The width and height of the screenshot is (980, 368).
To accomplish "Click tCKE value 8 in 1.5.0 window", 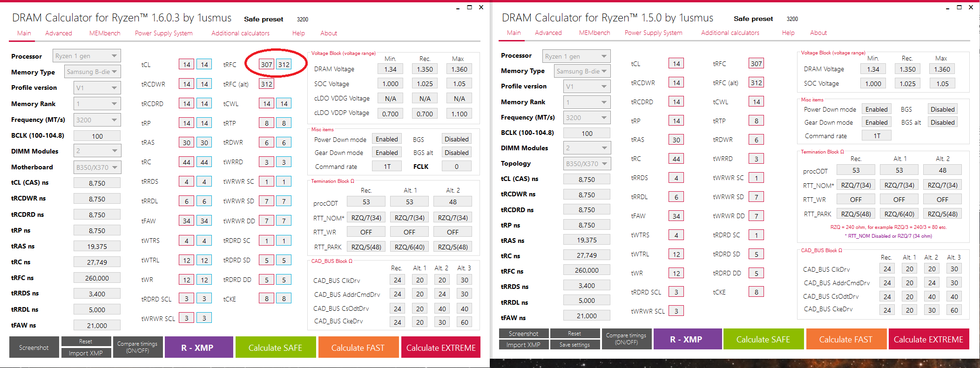I will coord(757,292).
